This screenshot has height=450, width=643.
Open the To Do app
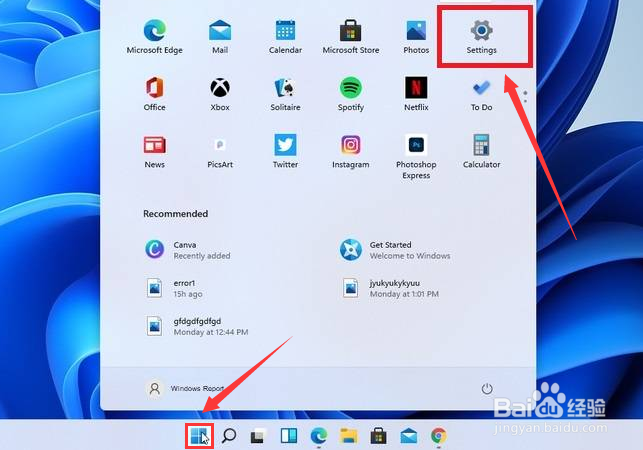click(481, 94)
